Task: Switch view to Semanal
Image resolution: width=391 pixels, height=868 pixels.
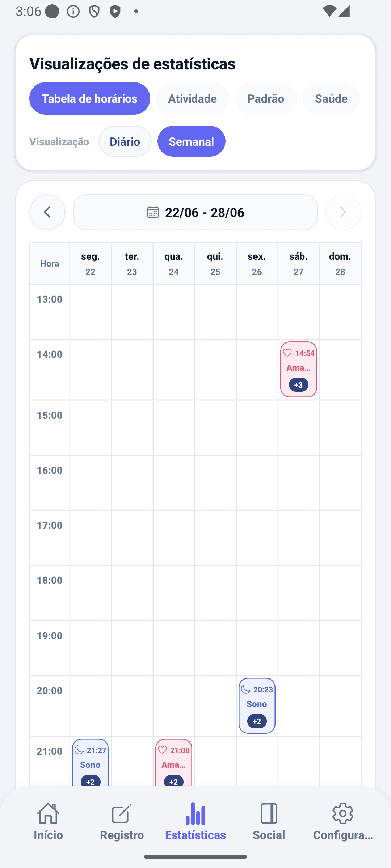Action: (192, 141)
